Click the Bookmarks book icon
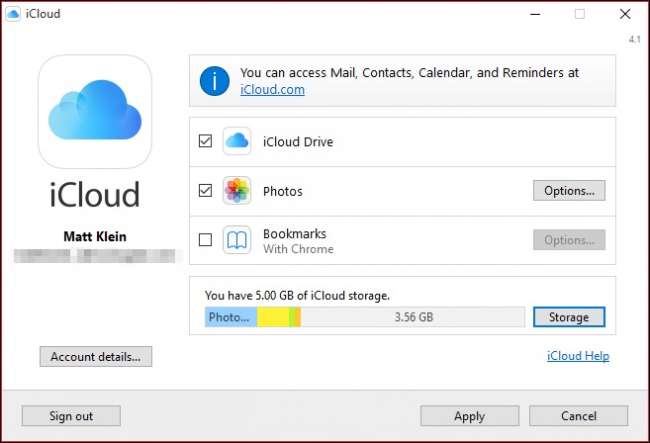Screen dimensions: 650x443 [236, 240]
